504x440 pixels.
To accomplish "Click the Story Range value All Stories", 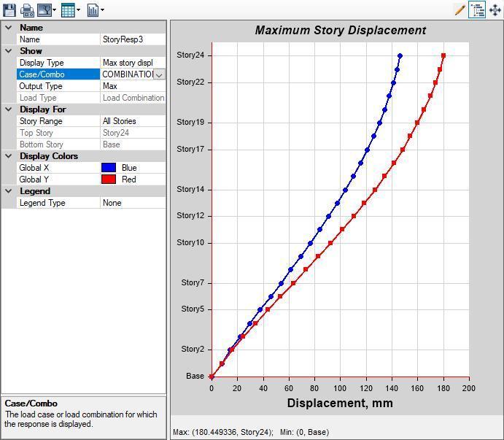I will 133,121.
